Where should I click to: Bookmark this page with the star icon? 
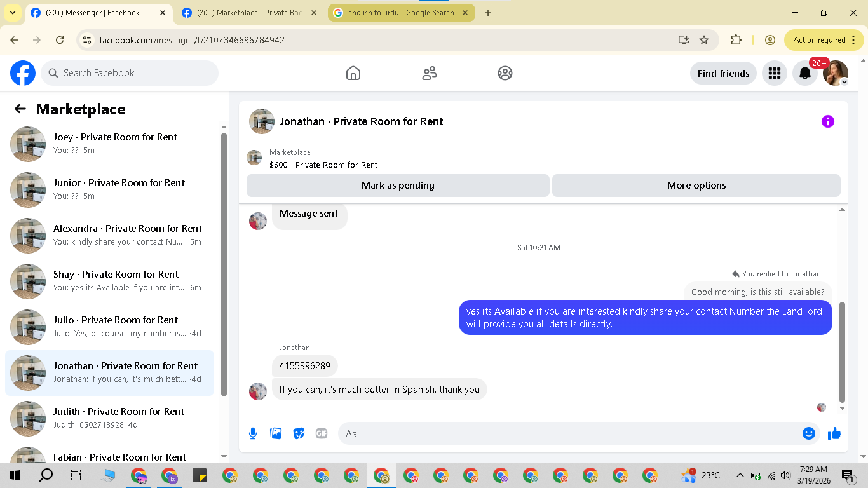(x=704, y=40)
